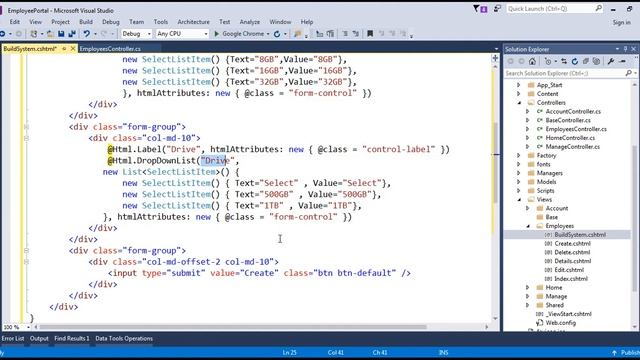
Task: Click the Refresh icon in Solution Explorer
Action: 575,61
